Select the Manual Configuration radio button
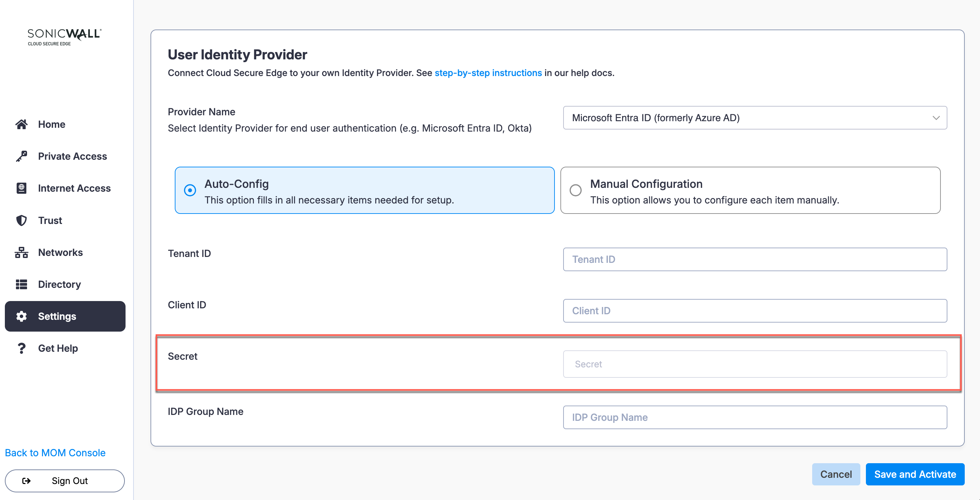Image resolution: width=980 pixels, height=500 pixels. coord(576,190)
